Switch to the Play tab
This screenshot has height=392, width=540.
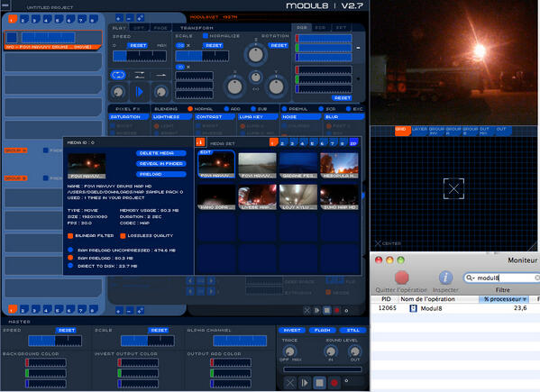(119, 28)
